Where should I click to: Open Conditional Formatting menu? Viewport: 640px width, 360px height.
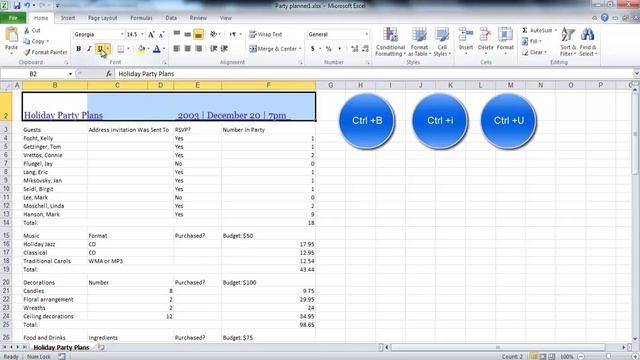(390, 42)
